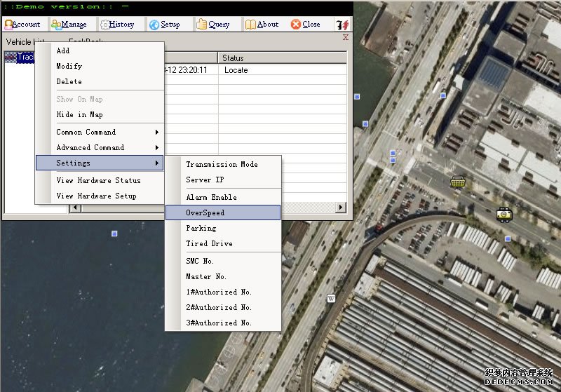Screen dimensions: 561x392
Task: Choose View Hardware Status
Action: [99, 180]
